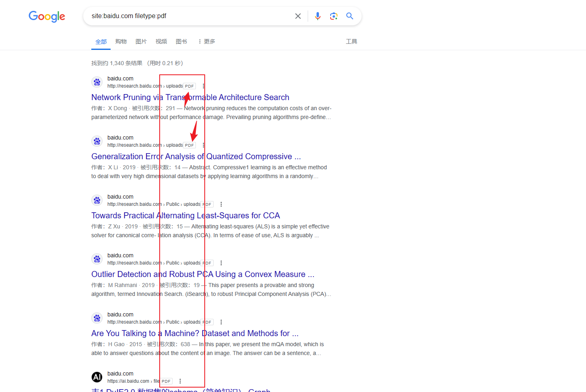Start voice search with microphone icon
The image size is (586, 392).
point(318,16)
